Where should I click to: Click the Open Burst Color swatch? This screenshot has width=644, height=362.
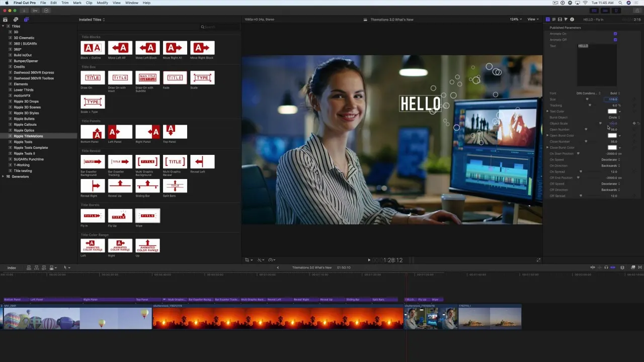(612, 135)
